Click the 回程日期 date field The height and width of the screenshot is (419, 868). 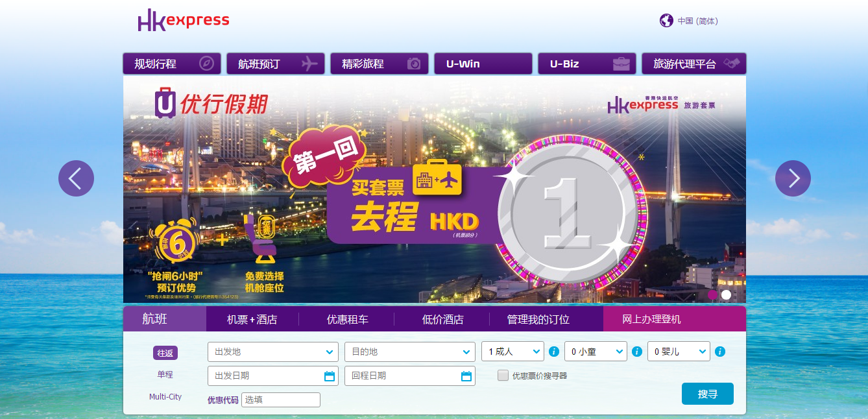pos(410,376)
